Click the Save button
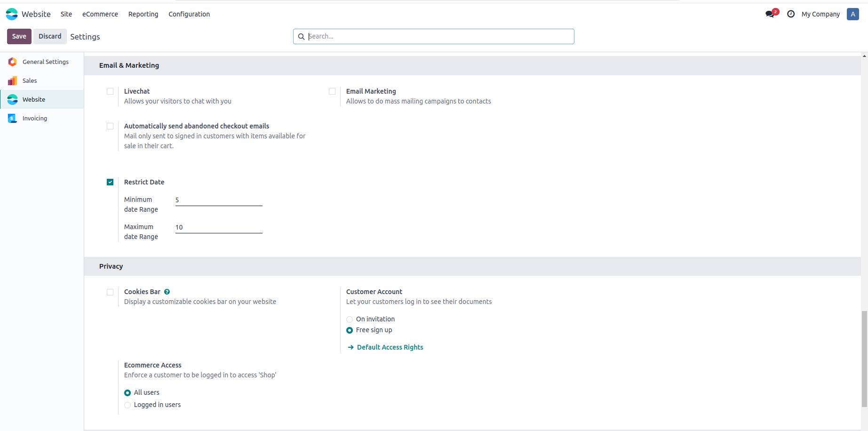868x431 pixels. coord(19,36)
